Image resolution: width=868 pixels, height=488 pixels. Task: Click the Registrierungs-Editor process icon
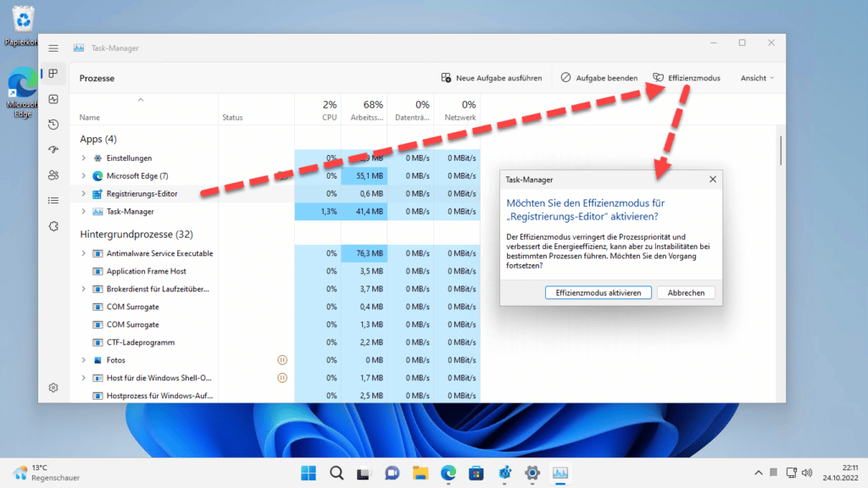click(97, 194)
